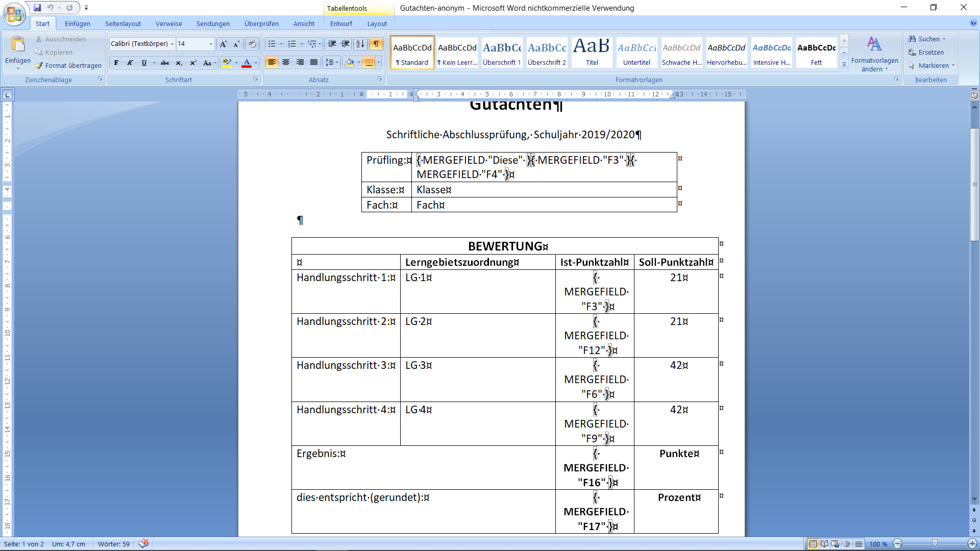Apply multilevel list
Image resolution: width=980 pixels, height=551 pixels.
point(312,44)
